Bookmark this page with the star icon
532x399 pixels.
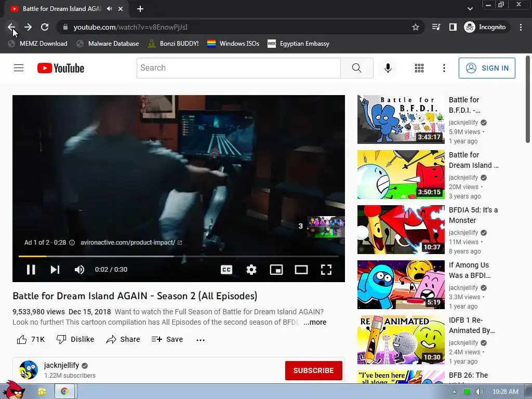(415, 27)
